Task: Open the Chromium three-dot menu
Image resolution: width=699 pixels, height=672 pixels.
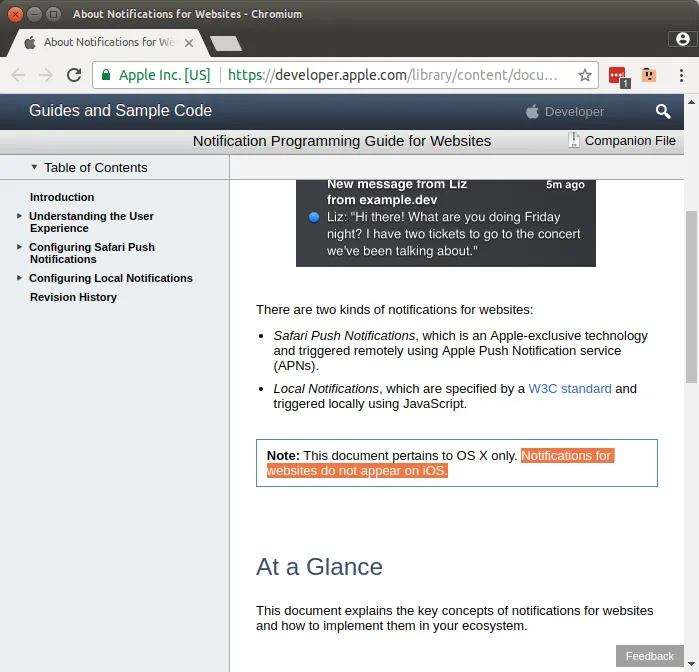Action: pyautogui.click(x=681, y=75)
